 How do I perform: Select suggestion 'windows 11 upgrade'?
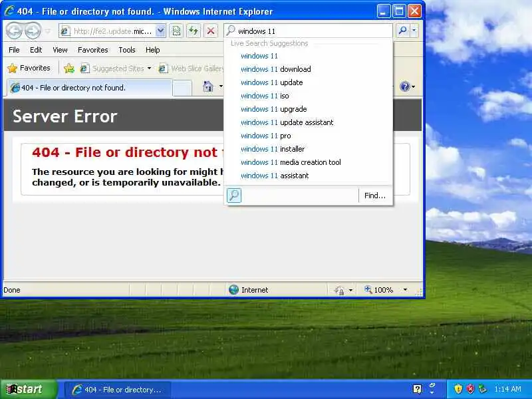click(308, 109)
